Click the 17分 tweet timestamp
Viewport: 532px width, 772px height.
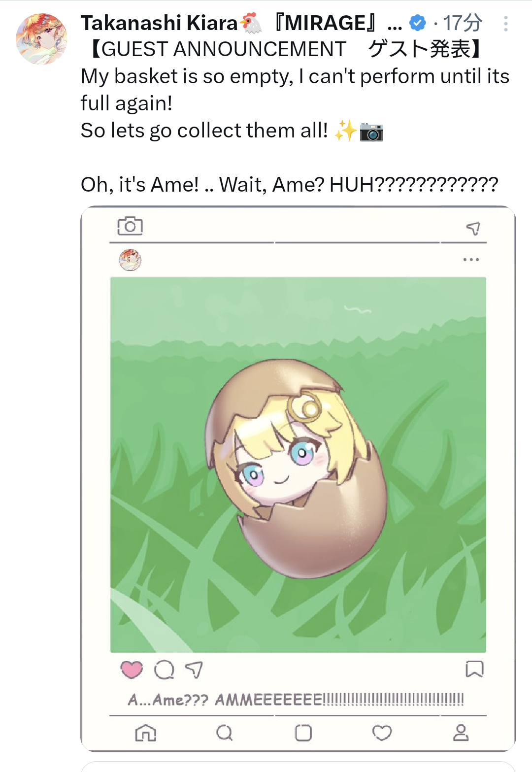(462, 23)
